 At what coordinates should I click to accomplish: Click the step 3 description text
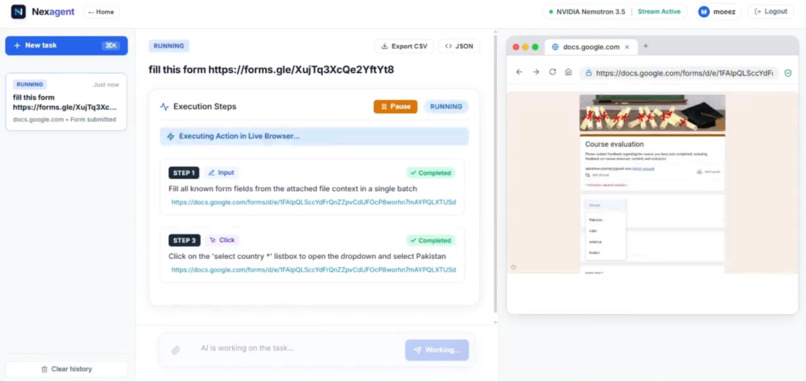pos(307,256)
